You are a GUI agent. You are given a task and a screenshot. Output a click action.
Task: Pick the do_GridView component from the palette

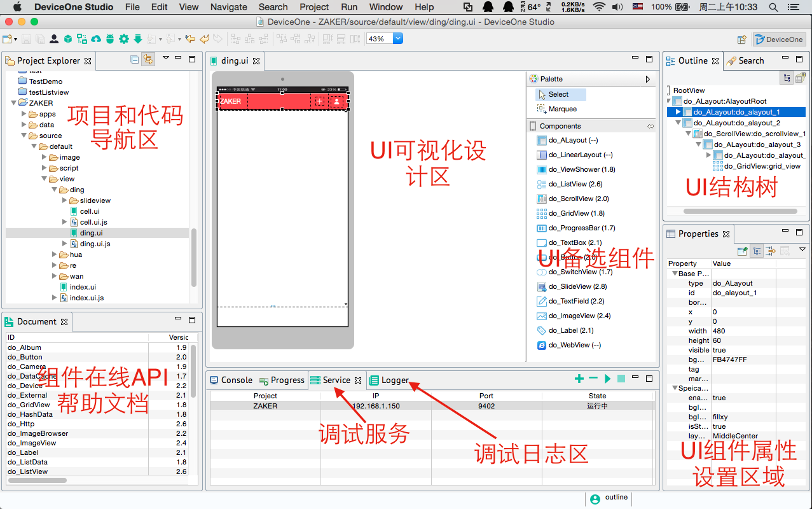[x=577, y=213]
